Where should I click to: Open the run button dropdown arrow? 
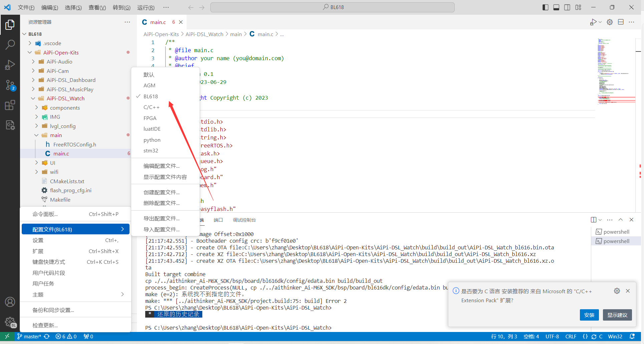pos(600,22)
